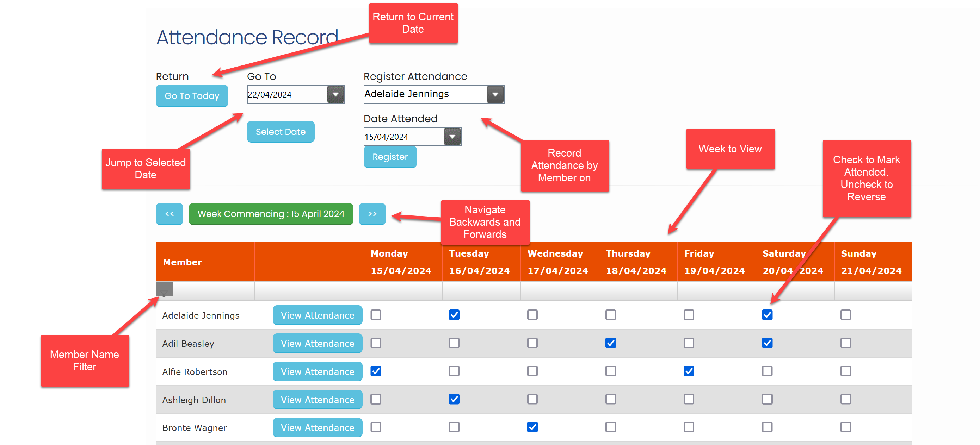Click the Week Commencing 15 April button
Viewport: 980px width, 445px height.
pos(271,214)
